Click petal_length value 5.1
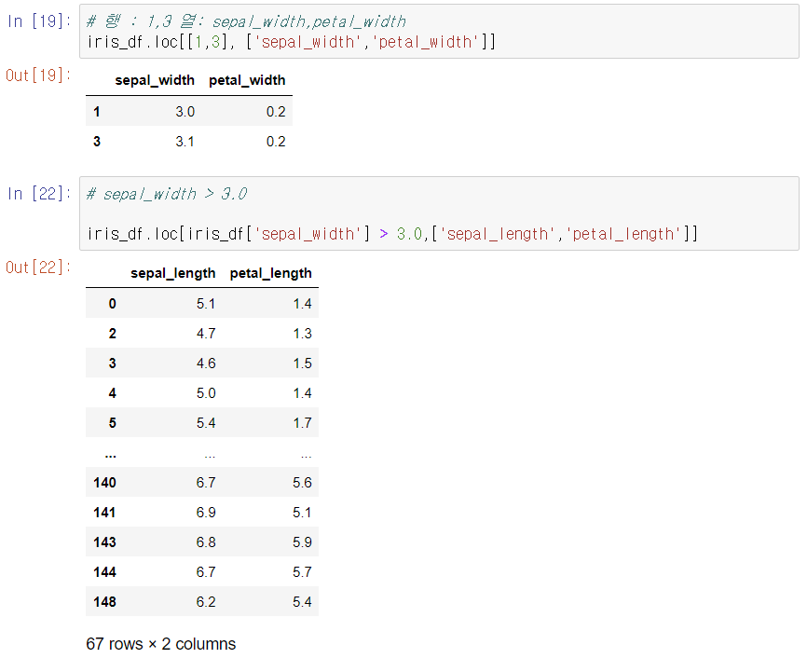 (303, 513)
